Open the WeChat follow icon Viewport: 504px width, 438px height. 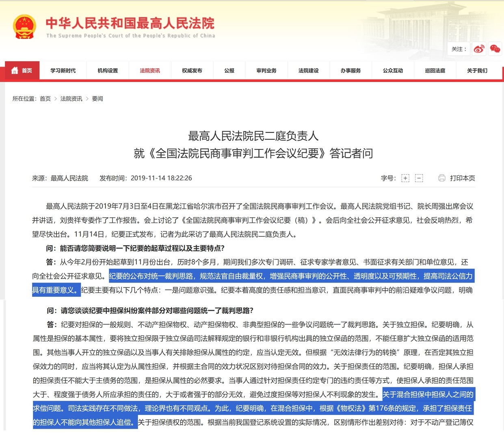[x=495, y=49]
